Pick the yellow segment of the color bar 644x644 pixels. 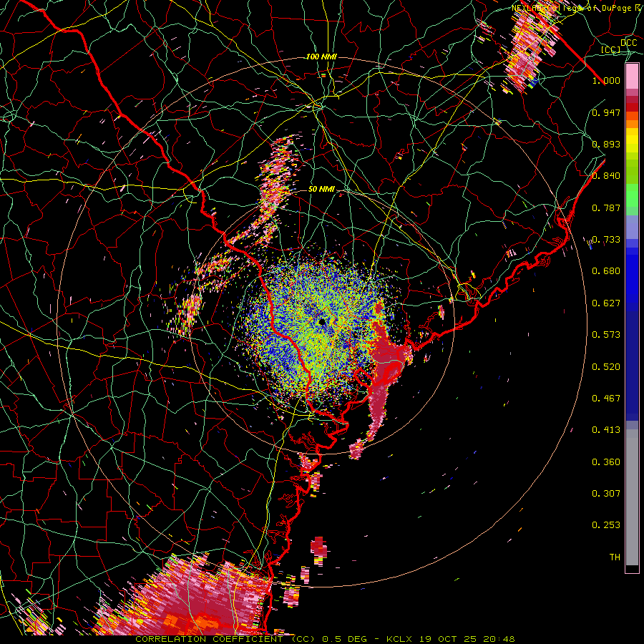point(632,141)
